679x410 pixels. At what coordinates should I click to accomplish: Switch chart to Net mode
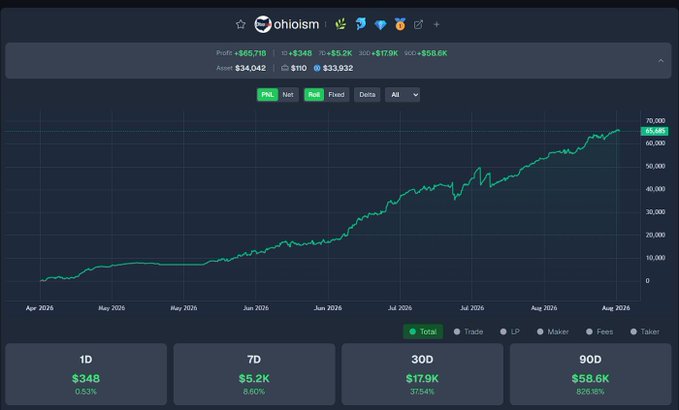[x=288, y=95]
